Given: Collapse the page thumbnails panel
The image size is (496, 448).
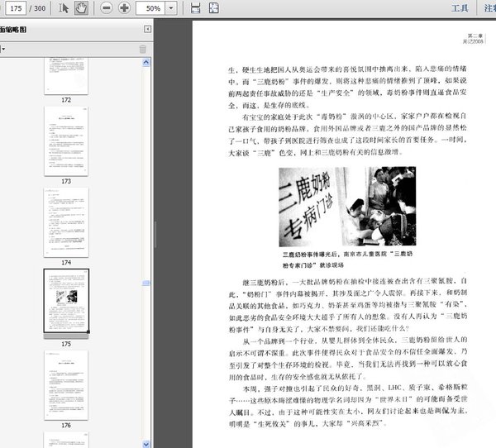Looking at the screenshot, I should click(x=147, y=29).
